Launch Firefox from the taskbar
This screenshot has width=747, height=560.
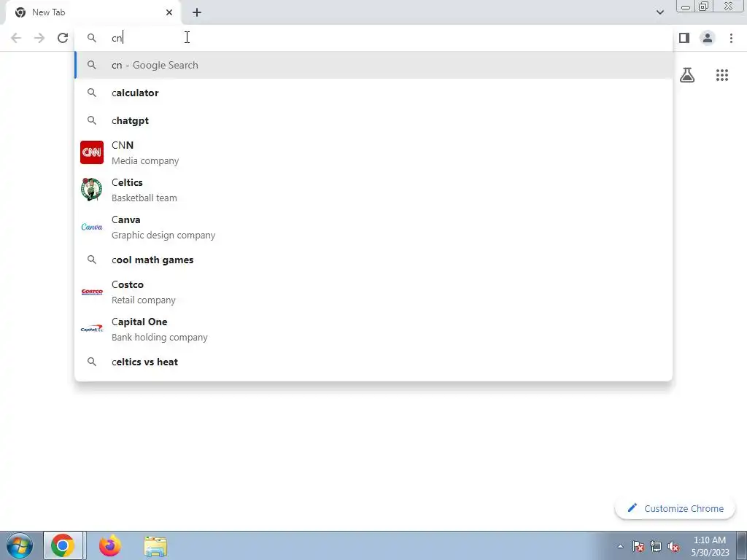point(109,545)
